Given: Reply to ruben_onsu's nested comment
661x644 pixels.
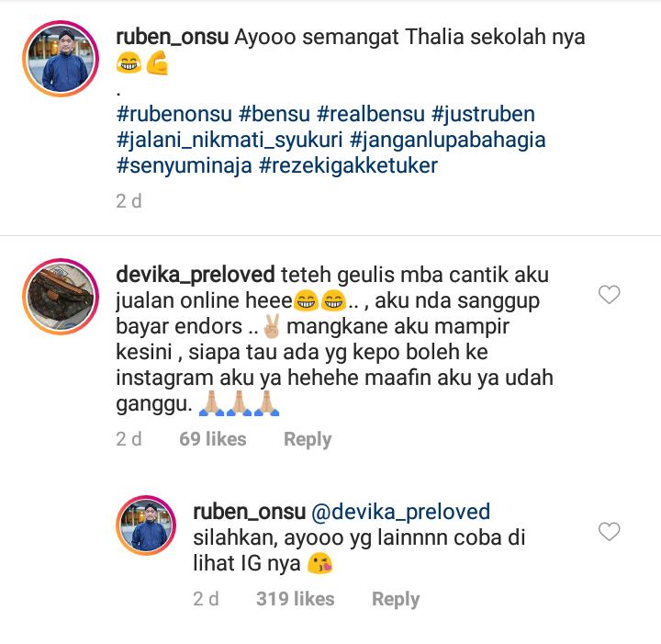Looking at the screenshot, I should (x=396, y=599).
